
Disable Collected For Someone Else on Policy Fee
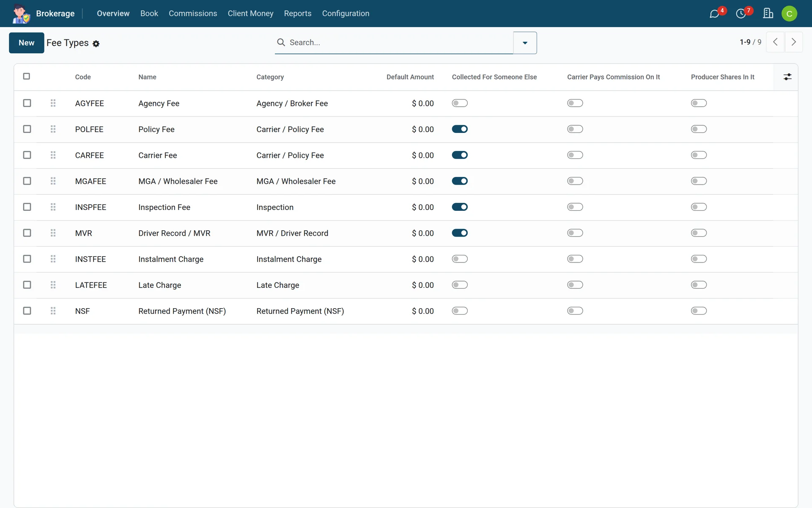click(460, 129)
